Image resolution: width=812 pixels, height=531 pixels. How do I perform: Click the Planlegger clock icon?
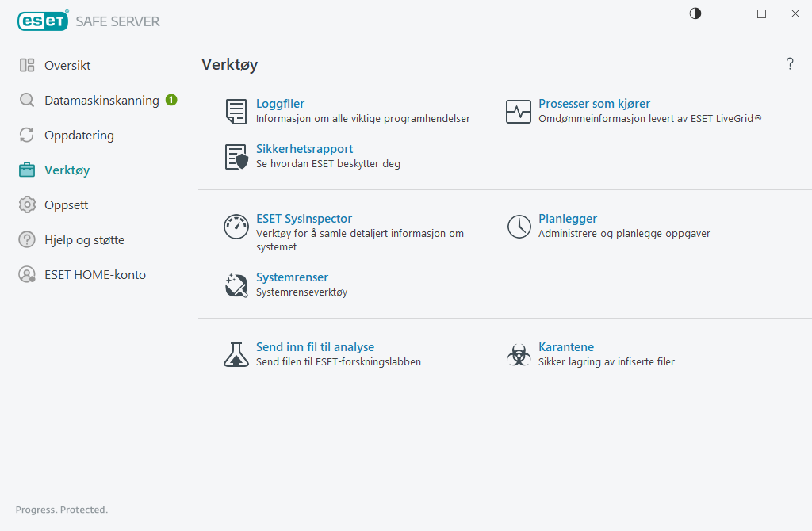[x=519, y=227]
